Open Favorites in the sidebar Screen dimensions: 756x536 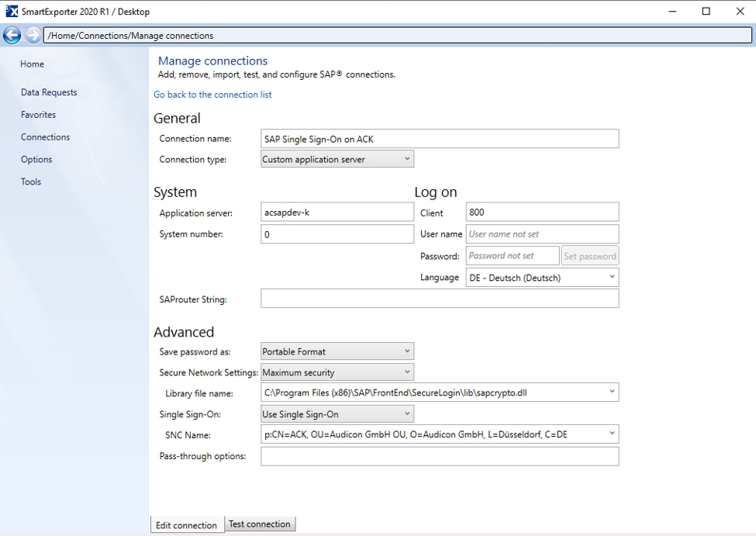38,115
